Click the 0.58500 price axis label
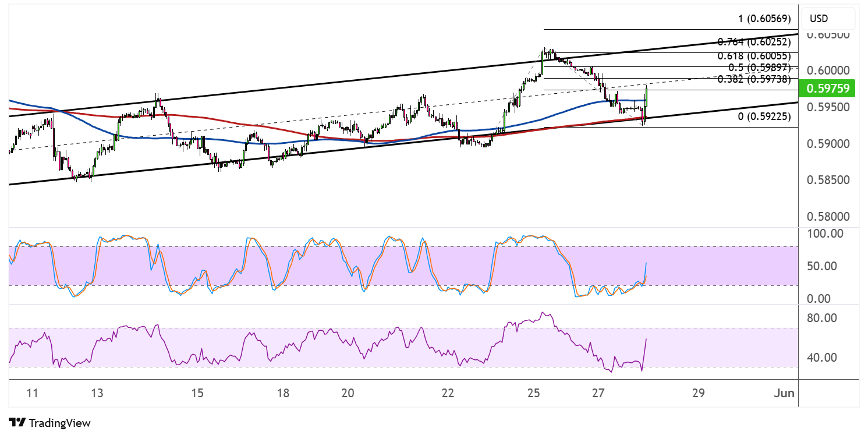The width and height of the screenshot is (868, 438). [828, 181]
